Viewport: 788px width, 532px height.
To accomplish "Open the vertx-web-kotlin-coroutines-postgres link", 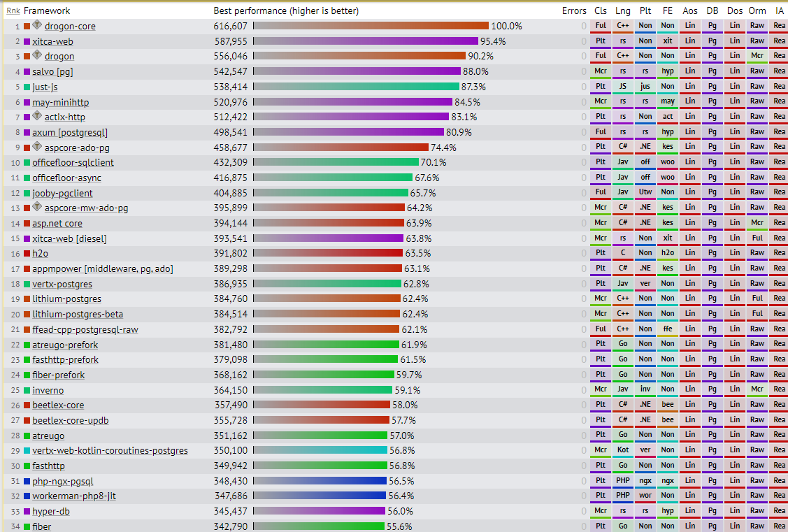I will point(110,451).
